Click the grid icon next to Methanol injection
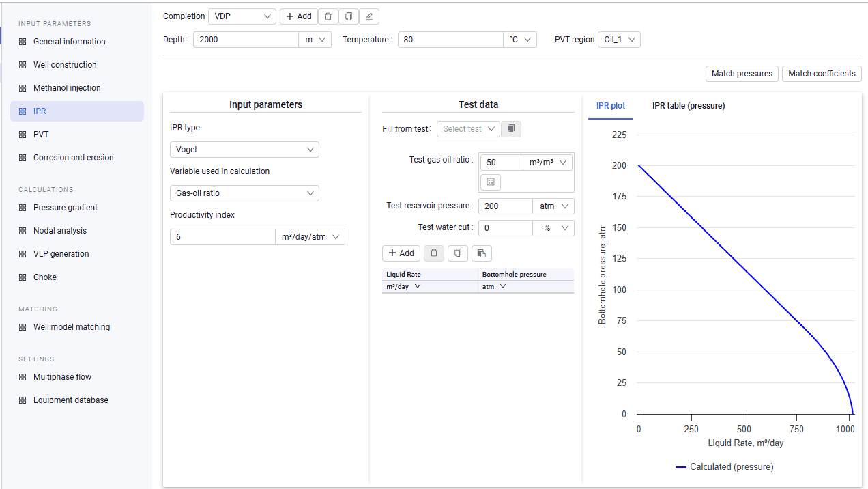The height and width of the screenshot is (489, 868). coord(23,88)
